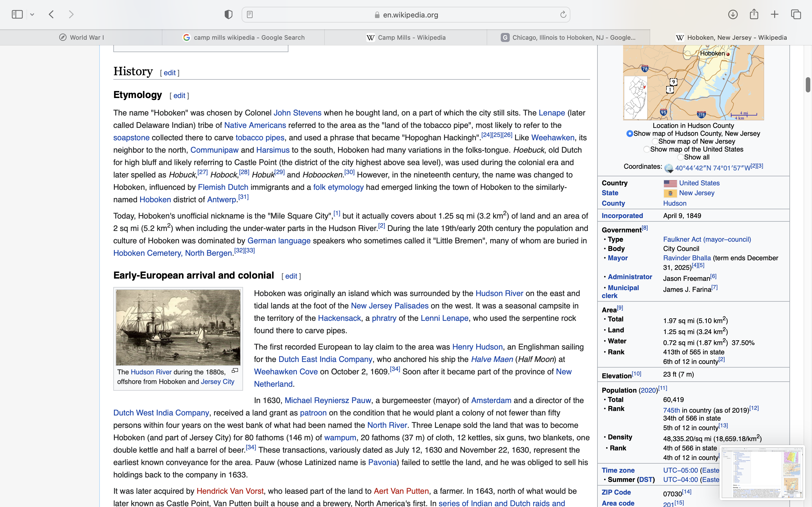
Task: Show the tab overview icon
Action: pyautogui.click(x=796, y=14)
